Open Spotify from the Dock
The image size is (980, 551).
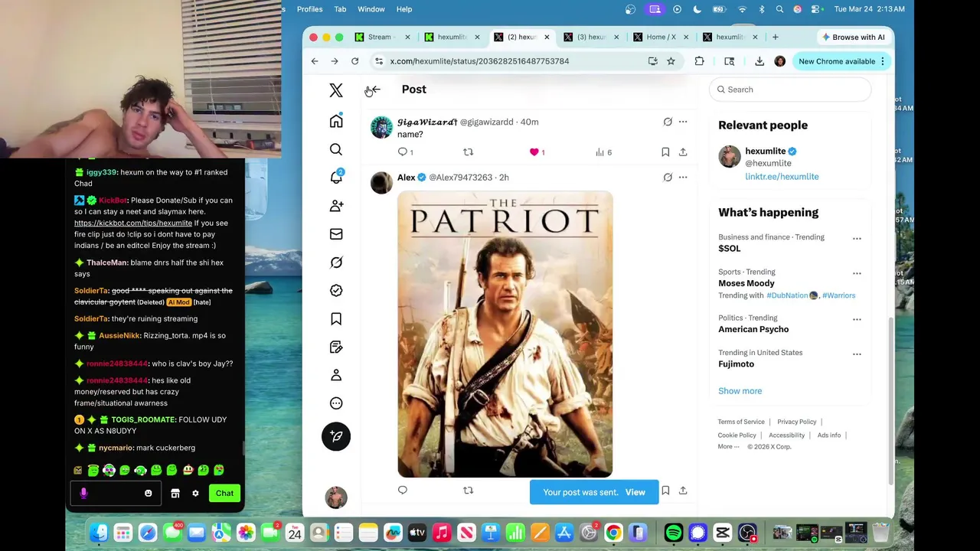[674, 533]
